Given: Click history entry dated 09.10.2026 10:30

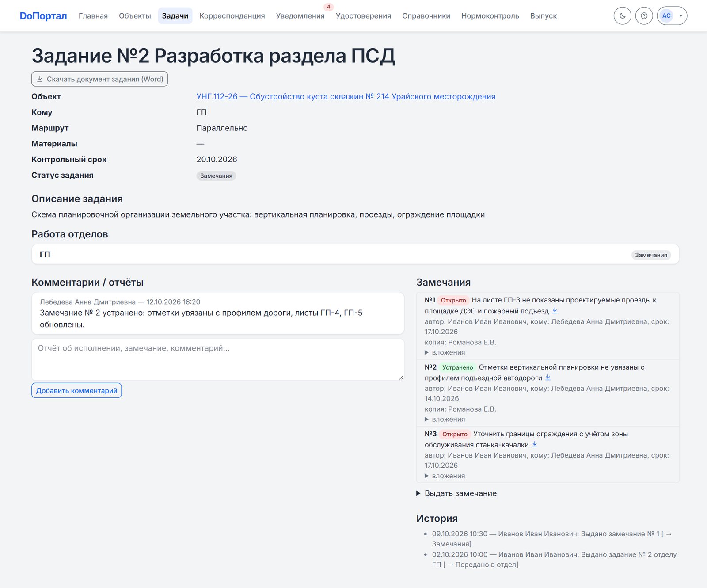Looking at the screenshot, I should point(551,539).
